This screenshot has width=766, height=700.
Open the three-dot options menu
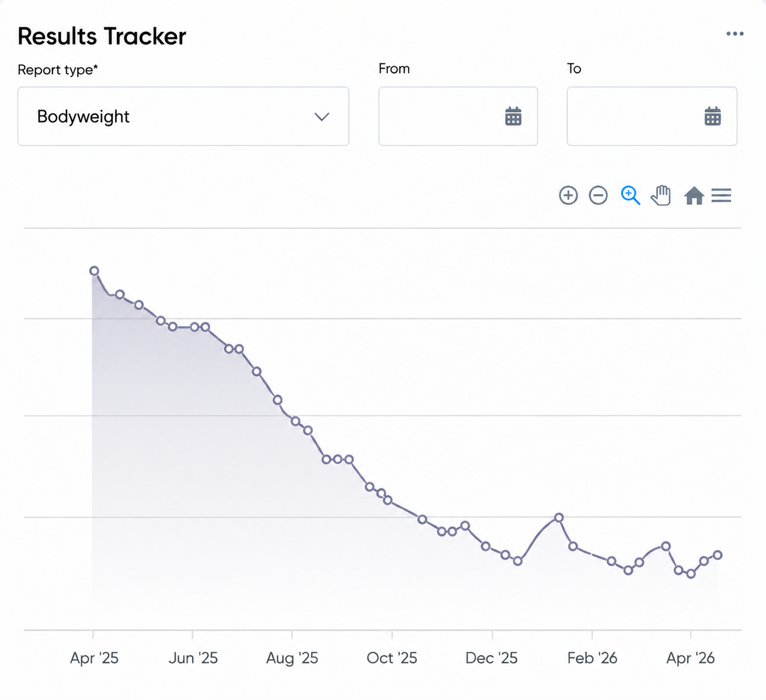coord(735,34)
